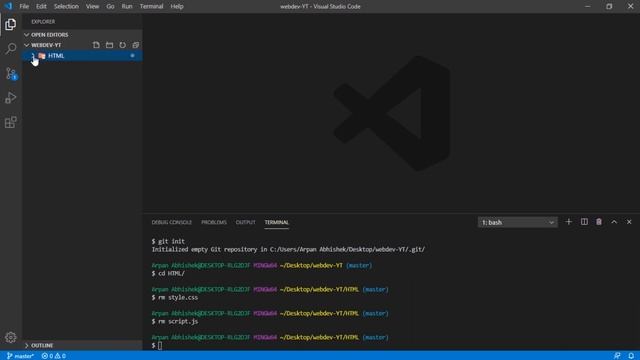
Task: Expand the HTML folder chevron
Action: coord(33,56)
